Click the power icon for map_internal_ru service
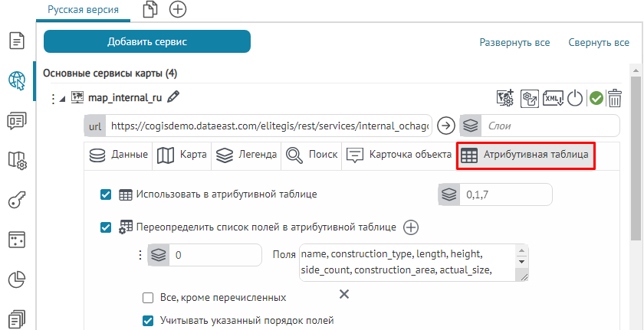The width and height of the screenshot is (644, 330). [575, 97]
